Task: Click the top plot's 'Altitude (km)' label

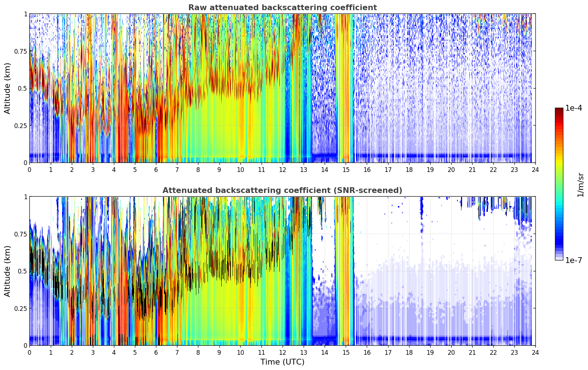Action: click(x=8, y=88)
